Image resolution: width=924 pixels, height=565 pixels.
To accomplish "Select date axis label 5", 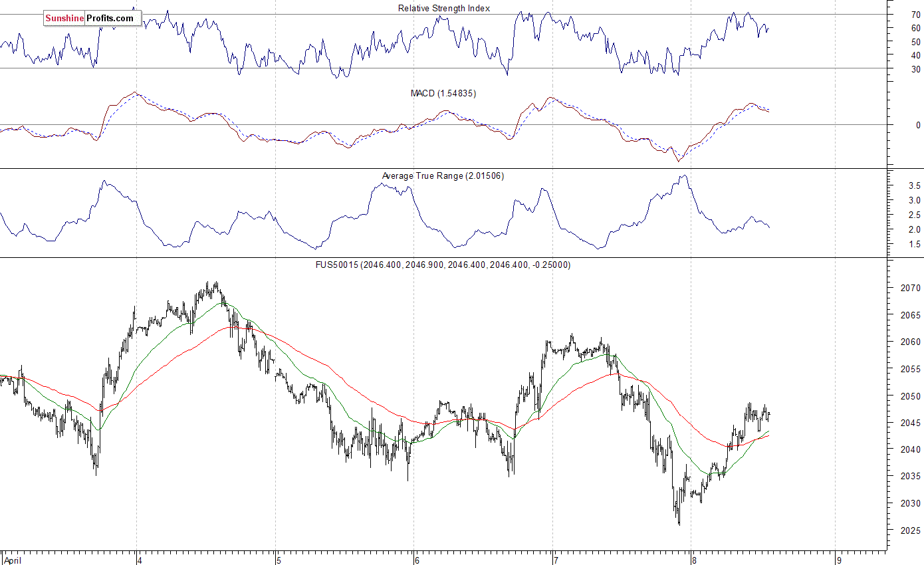I will 279,560.
